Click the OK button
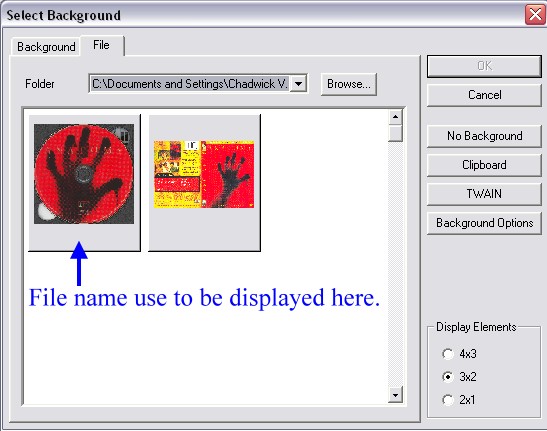547x431 pixels. coord(484,66)
